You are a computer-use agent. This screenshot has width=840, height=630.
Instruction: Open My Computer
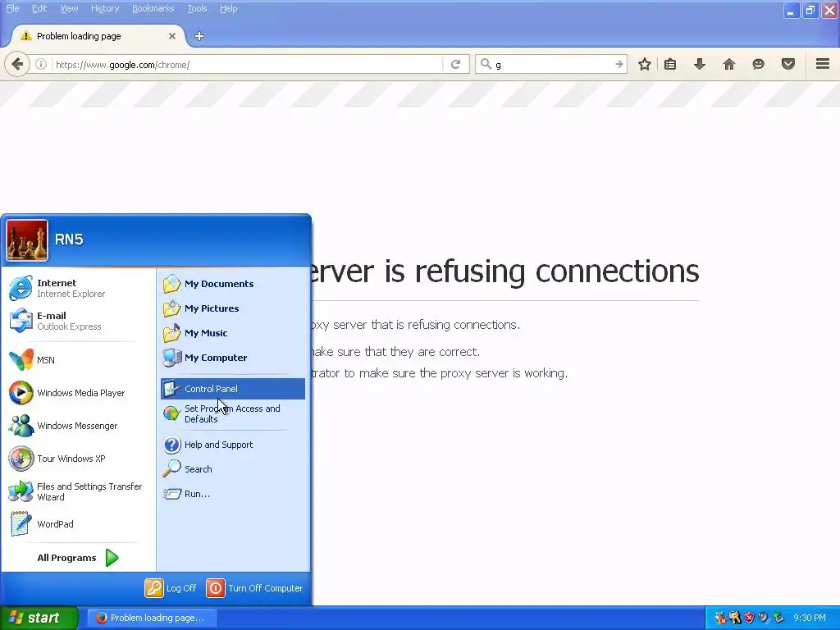pos(233,358)
